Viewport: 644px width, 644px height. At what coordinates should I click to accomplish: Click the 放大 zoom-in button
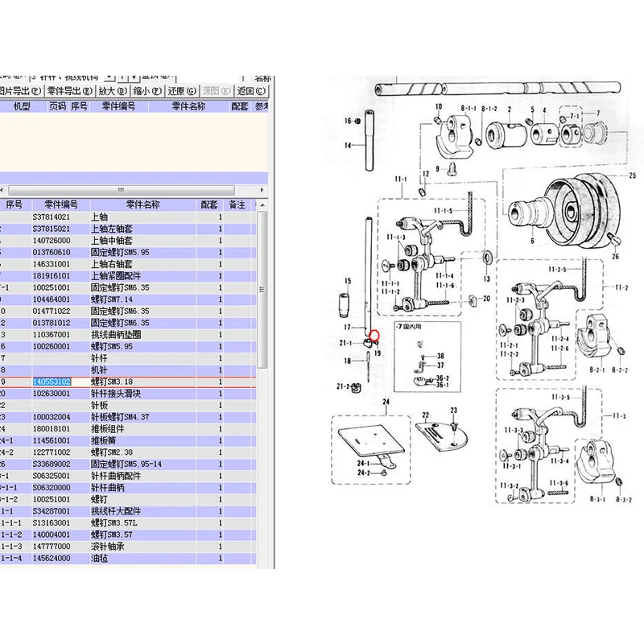[x=113, y=91]
